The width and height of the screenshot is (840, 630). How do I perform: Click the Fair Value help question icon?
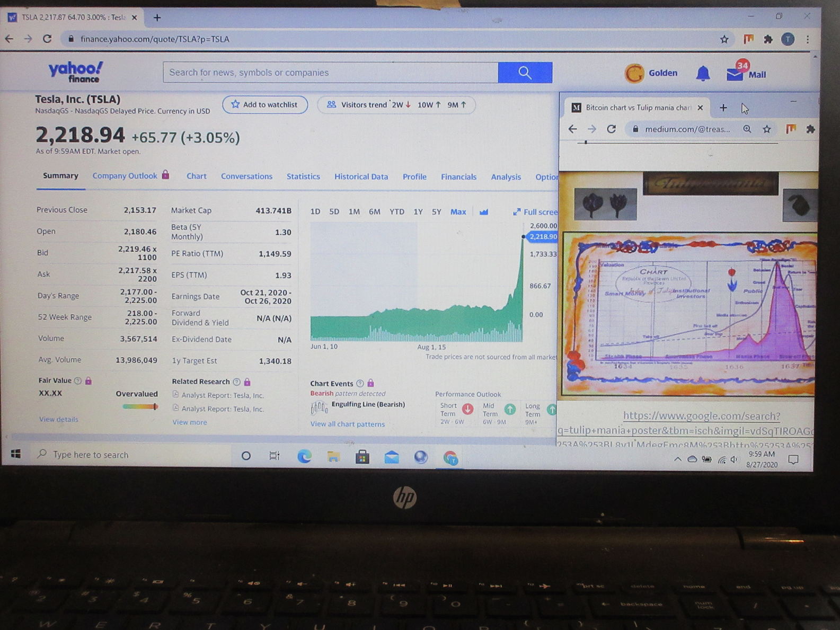point(78,380)
